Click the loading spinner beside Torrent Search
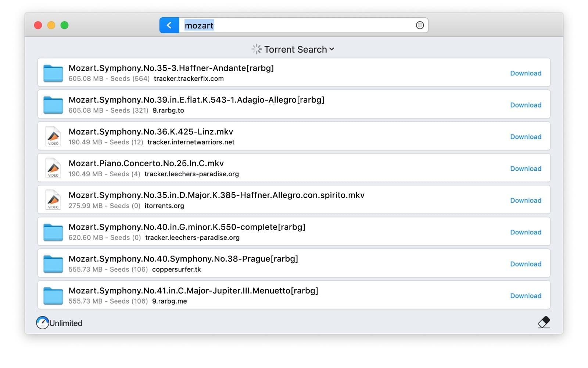 257,49
